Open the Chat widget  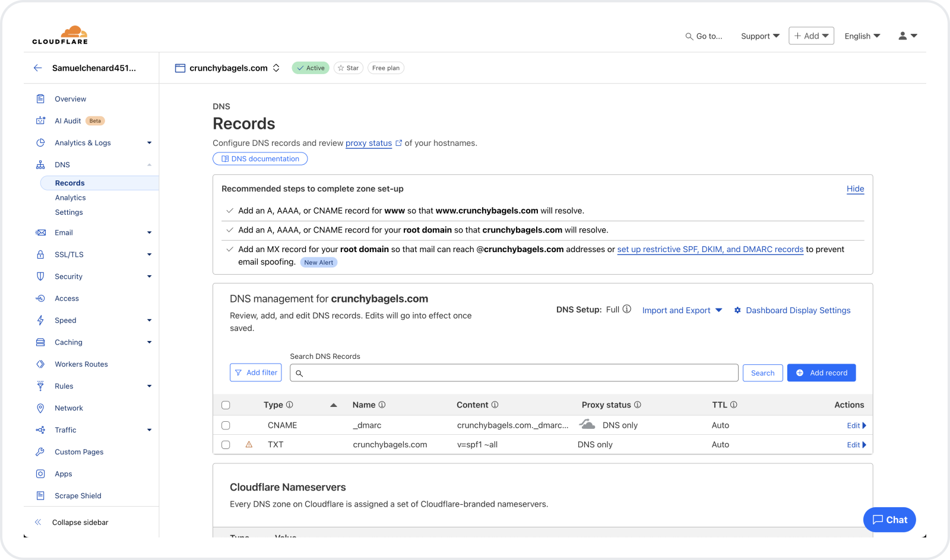(x=889, y=520)
